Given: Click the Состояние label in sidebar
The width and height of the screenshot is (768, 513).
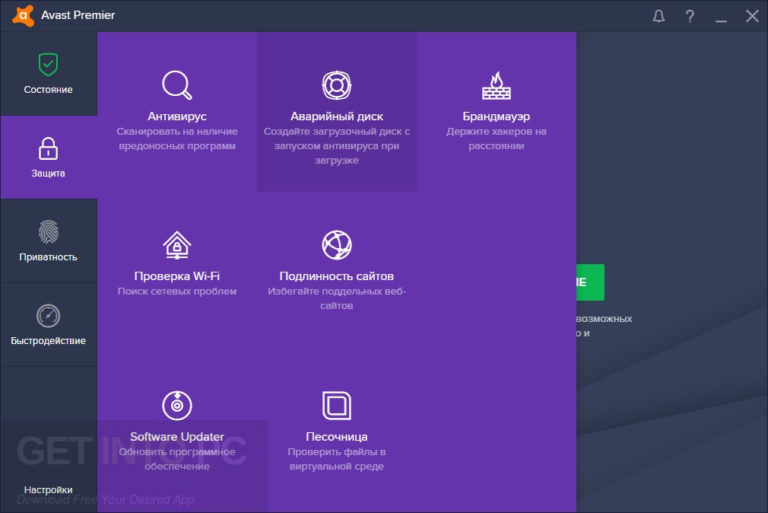Looking at the screenshot, I should (x=48, y=90).
